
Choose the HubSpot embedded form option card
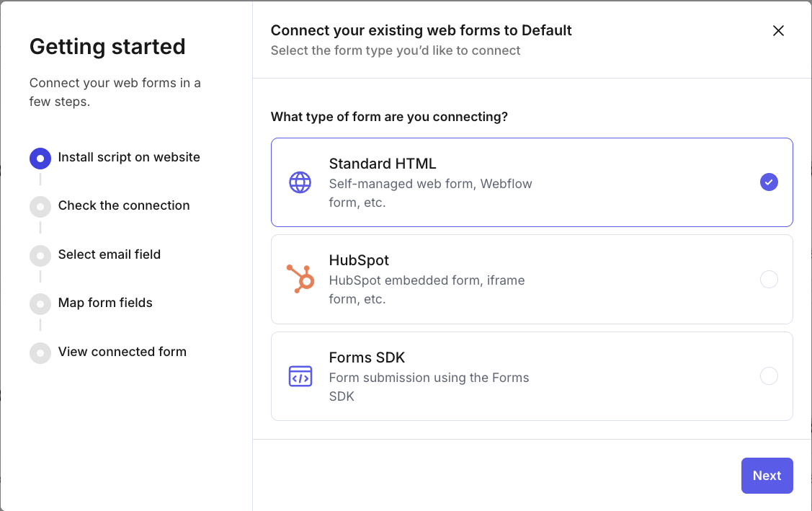point(531,279)
